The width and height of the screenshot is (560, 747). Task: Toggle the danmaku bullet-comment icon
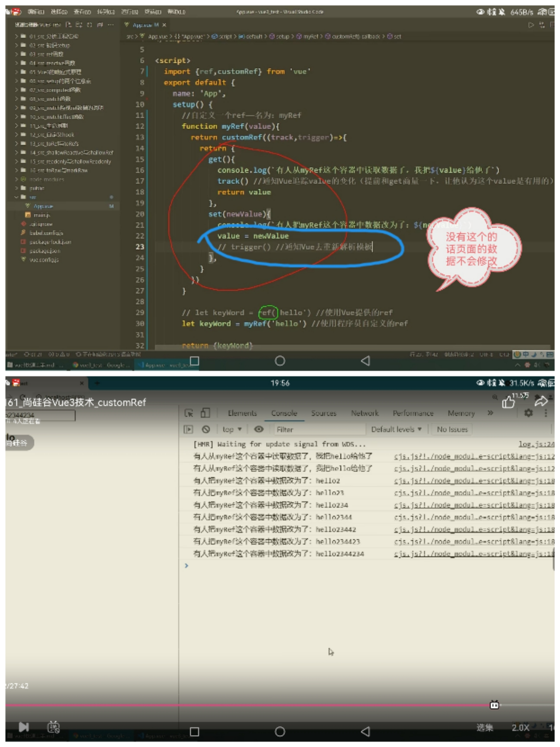coord(53,727)
